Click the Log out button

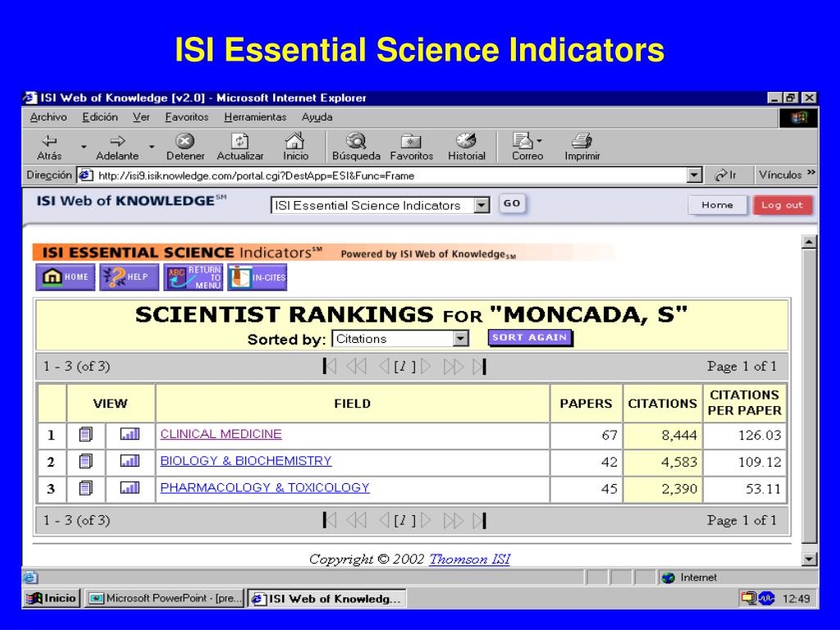[x=782, y=205]
